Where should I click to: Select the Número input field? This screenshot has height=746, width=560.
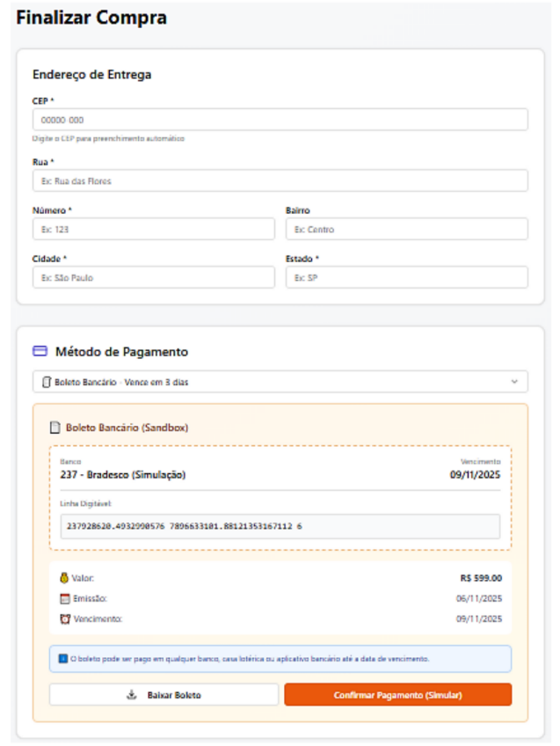click(153, 229)
